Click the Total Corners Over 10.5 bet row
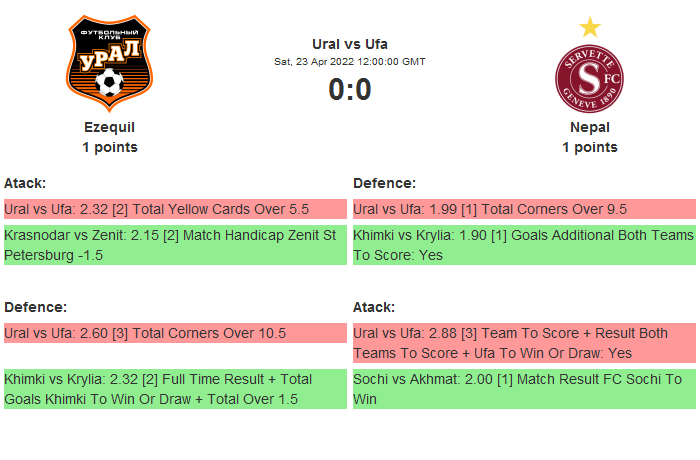This screenshot has height=460, width=700. tap(175, 333)
